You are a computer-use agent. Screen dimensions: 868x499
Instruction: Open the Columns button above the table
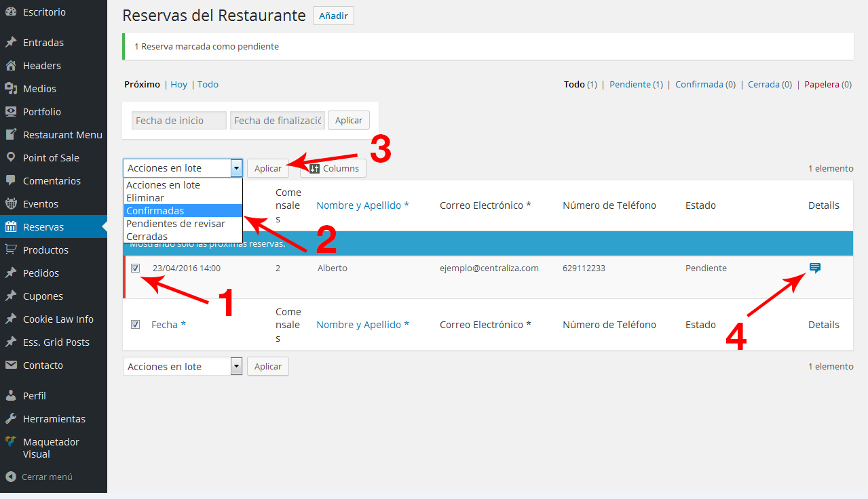click(333, 168)
